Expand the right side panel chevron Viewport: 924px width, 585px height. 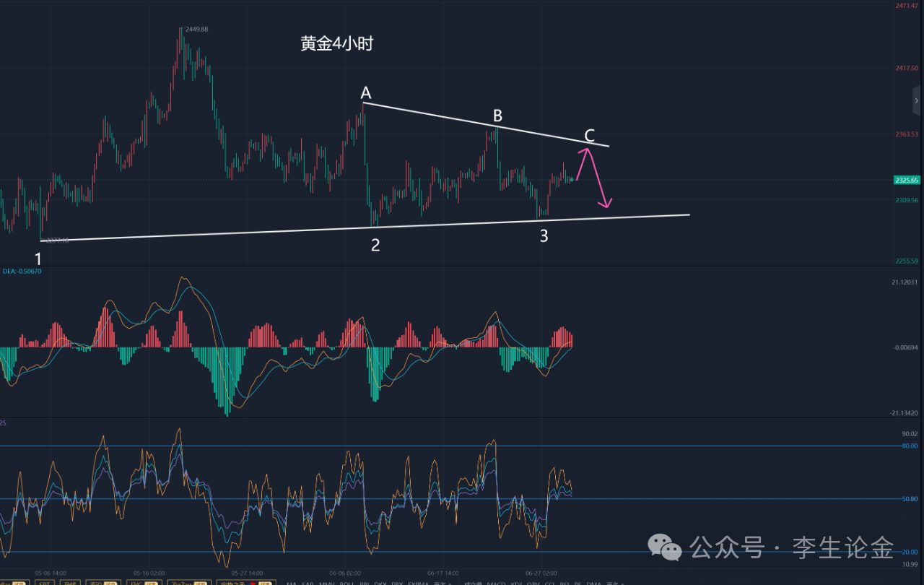(x=916, y=100)
